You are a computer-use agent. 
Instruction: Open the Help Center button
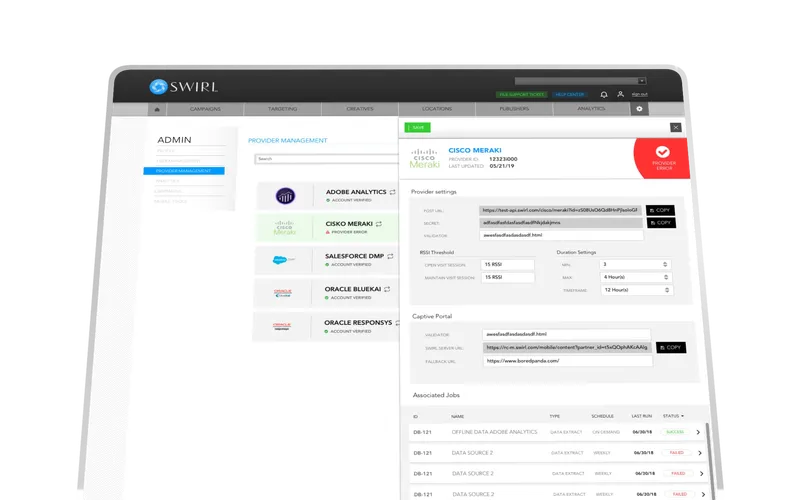pyautogui.click(x=569, y=94)
